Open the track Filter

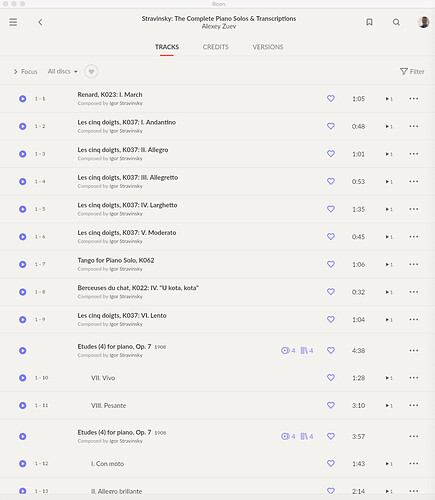tap(412, 71)
